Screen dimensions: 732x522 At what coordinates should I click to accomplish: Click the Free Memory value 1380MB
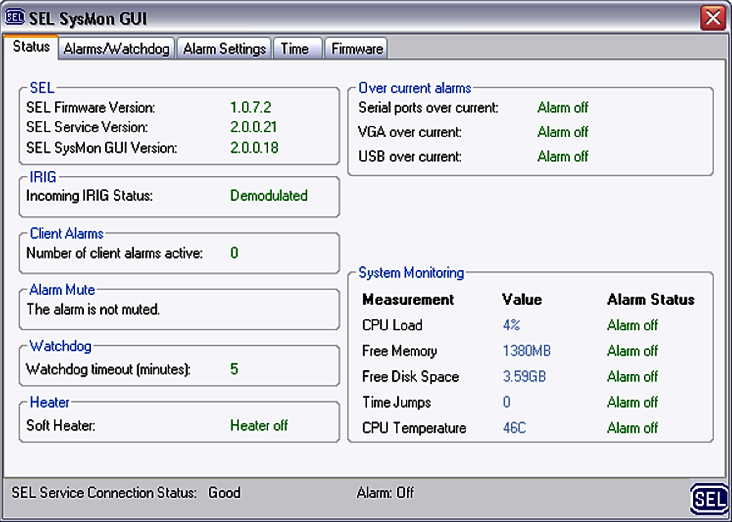click(527, 351)
